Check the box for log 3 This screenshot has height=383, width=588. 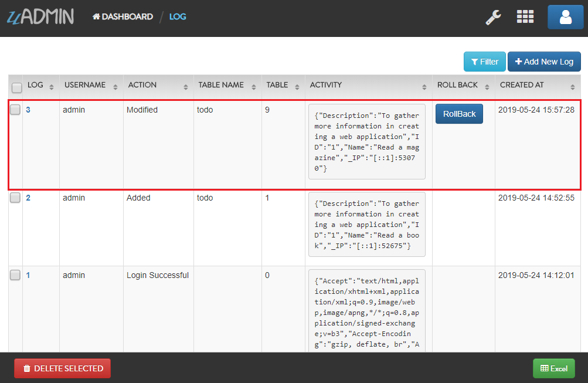[15, 110]
